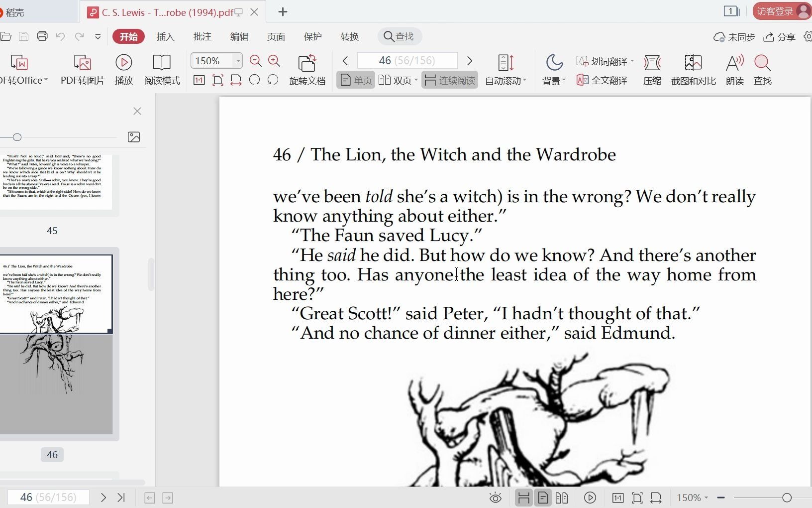Switch to the 稻壳 tab
The height and width of the screenshot is (508, 812).
tap(14, 12)
